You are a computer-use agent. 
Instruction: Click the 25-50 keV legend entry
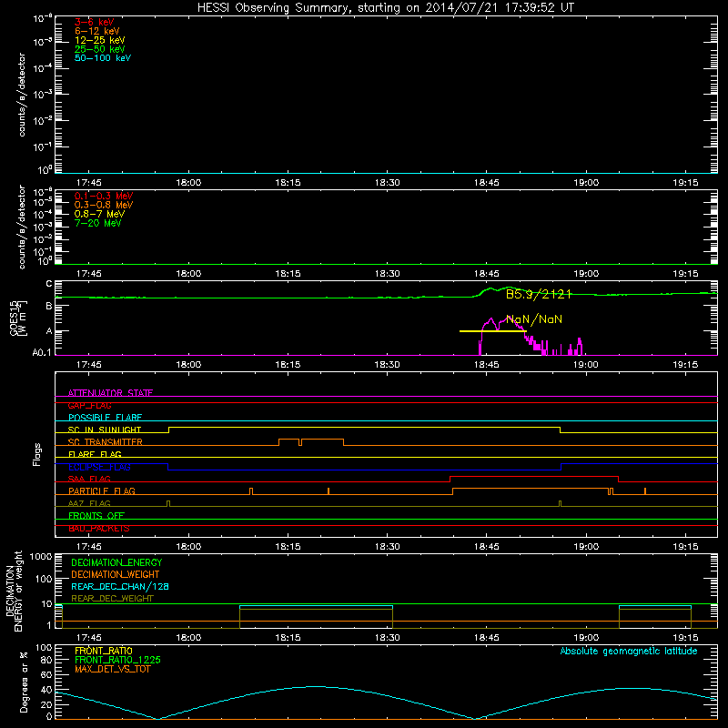click(100, 49)
